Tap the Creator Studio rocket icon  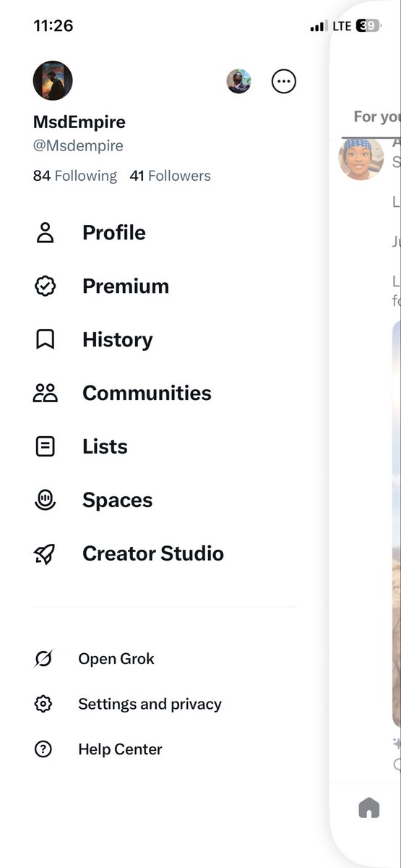45,554
